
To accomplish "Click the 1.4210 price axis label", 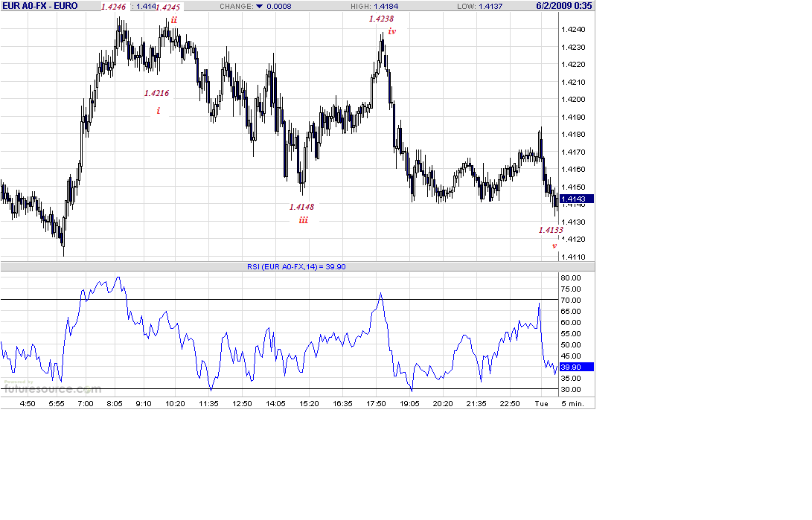I will coord(573,83).
